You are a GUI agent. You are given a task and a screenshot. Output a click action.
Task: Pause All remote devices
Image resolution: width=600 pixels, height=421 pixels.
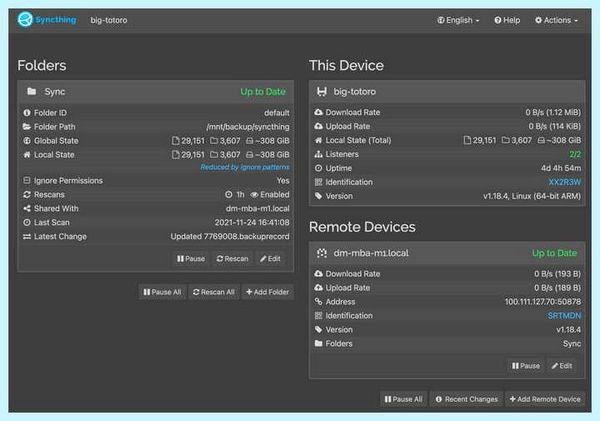[403, 399]
